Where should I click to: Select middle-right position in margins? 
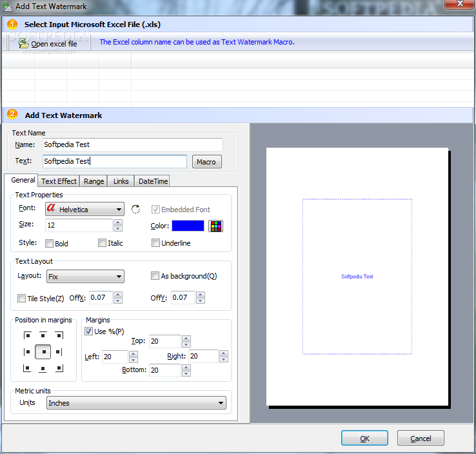(59, 351)
